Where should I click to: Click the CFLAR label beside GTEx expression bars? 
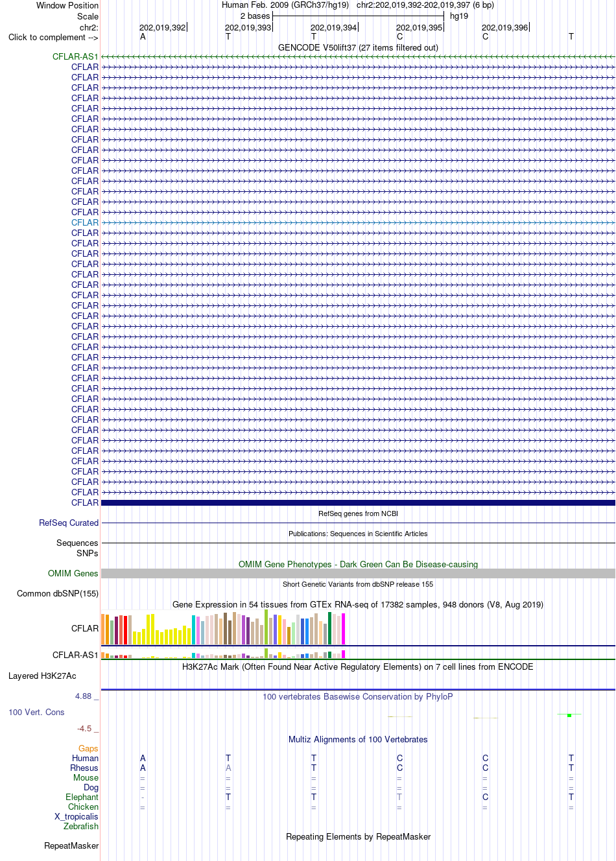coord(85,628)
